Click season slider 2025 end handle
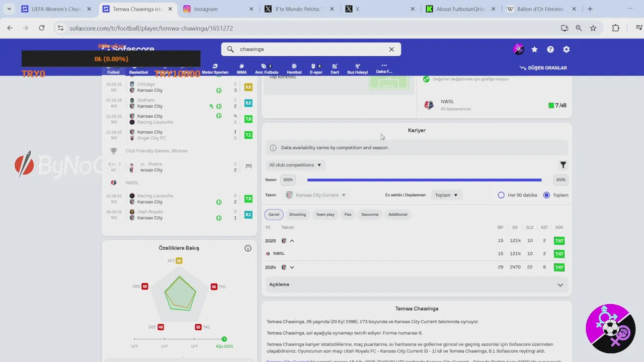The image size is (644, 362). pos(545,180)
